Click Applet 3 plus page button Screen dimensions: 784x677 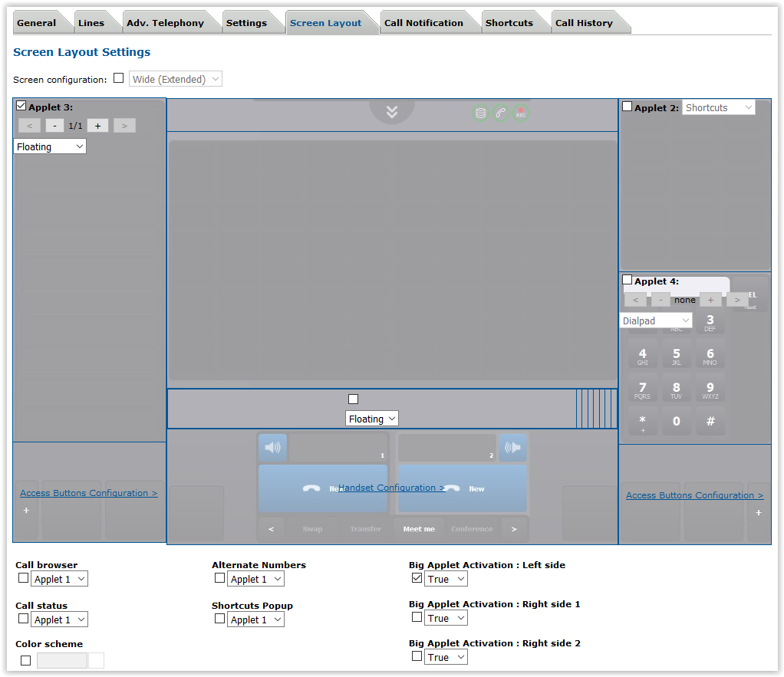point(98,126)
